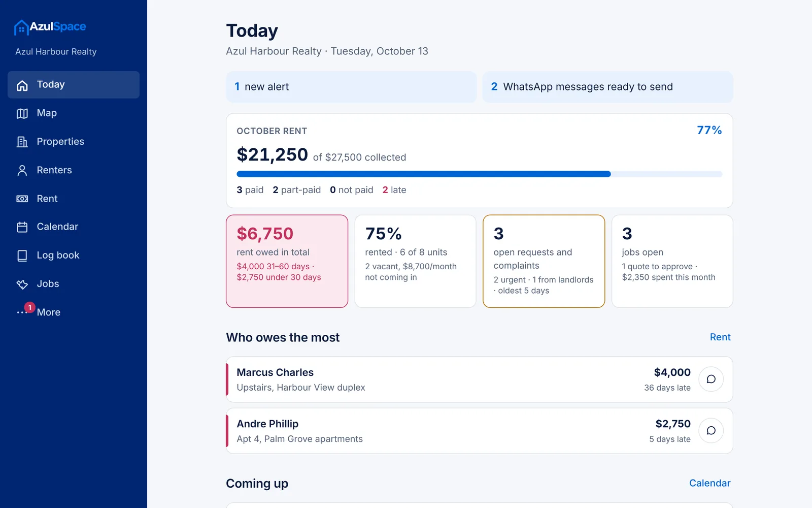Follow the Rent link beside Who owes the most
Viewport: 812px width, 508px height.
(x=720, y=337)
